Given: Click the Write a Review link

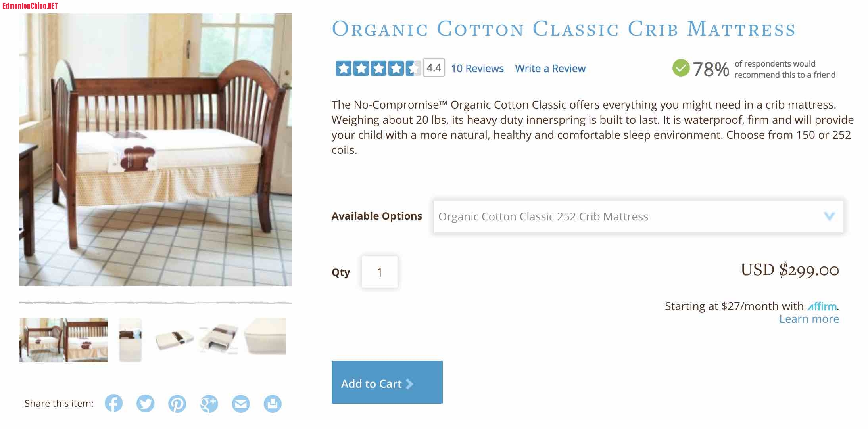Looking at the screenshot, I should click(550, 69).
